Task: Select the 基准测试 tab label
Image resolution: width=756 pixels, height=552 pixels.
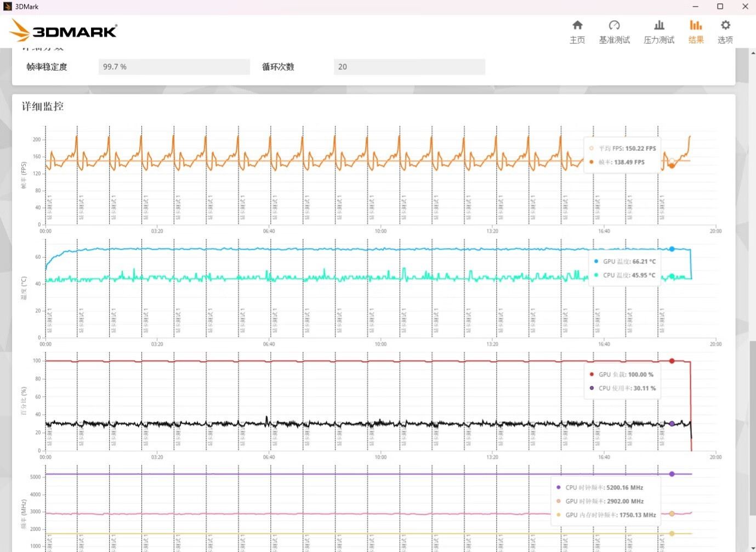Action: [x=614, y=40]
